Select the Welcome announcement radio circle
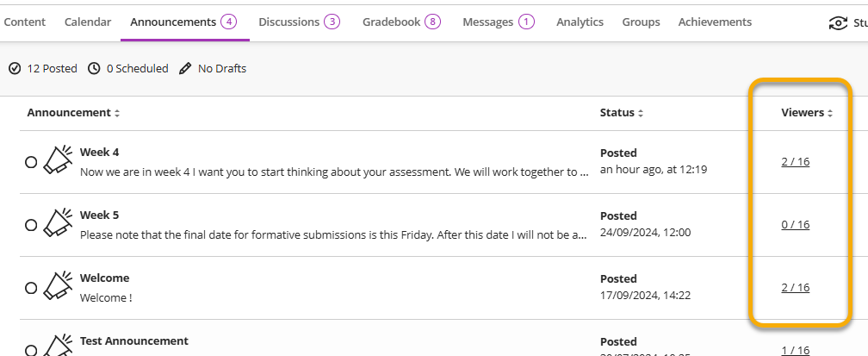 tap(31, 288)
